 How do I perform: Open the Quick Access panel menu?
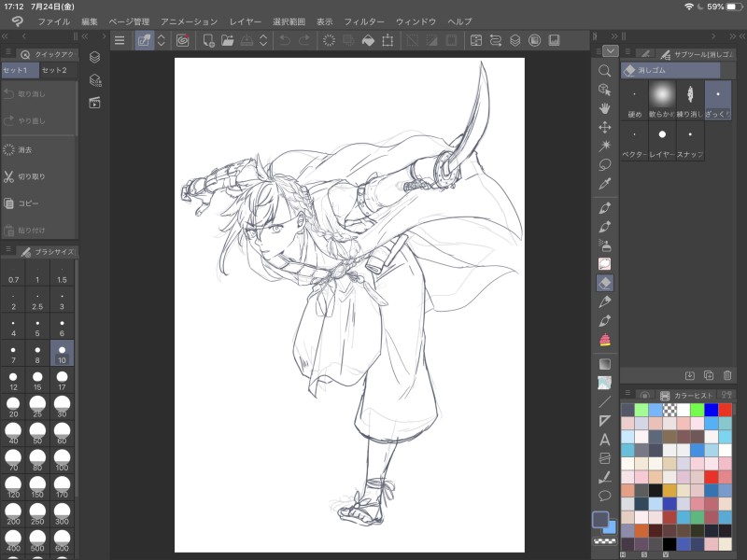[x=8, y=53]
